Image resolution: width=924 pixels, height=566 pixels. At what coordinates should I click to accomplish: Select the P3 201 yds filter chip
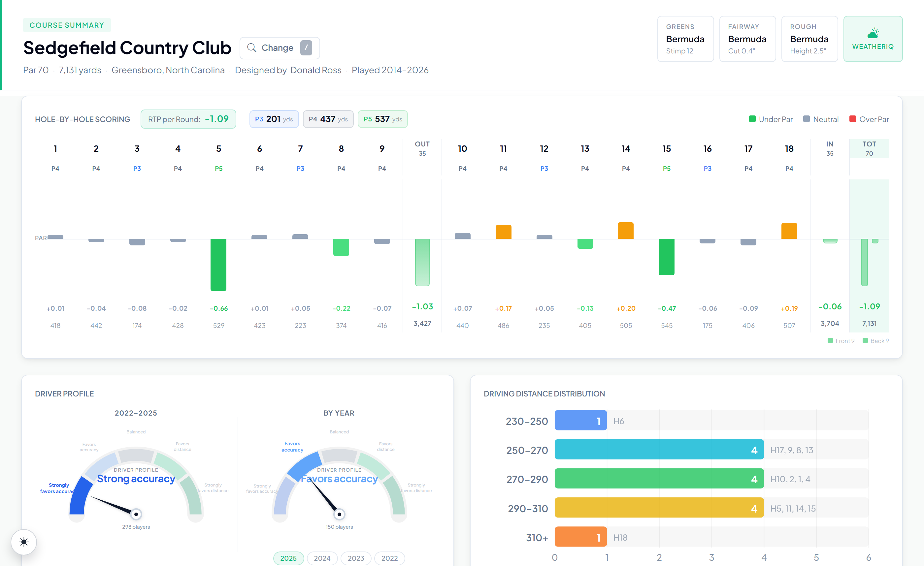pyautogui.click(x=274, y=119)
